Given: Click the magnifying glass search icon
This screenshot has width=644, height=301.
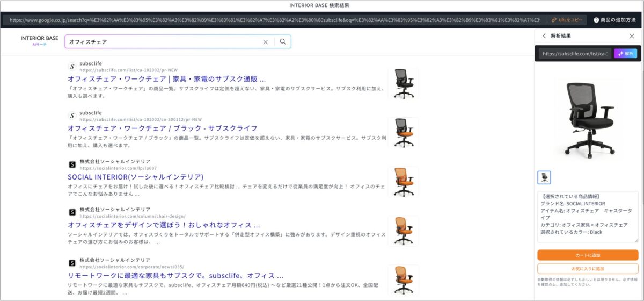Looking at the screenshot, I should pyautogui.click(x=283, y=42).
